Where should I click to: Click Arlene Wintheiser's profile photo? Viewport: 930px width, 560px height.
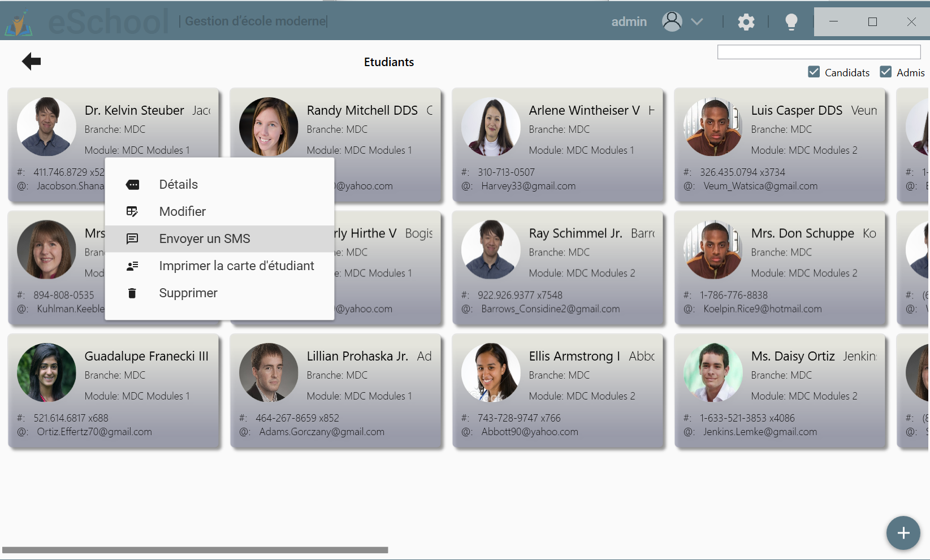pos(490,127)
